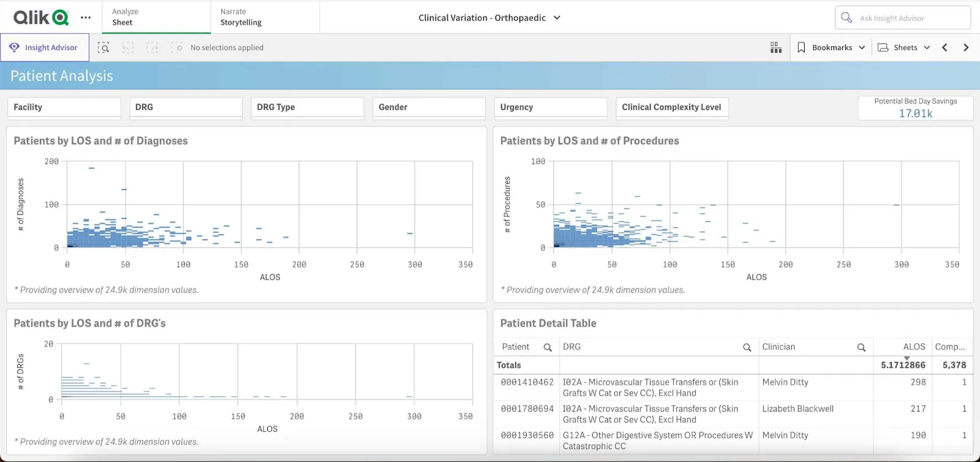Click the Patients by LOS and # of Diagnoses title

(x=100, y=141)
